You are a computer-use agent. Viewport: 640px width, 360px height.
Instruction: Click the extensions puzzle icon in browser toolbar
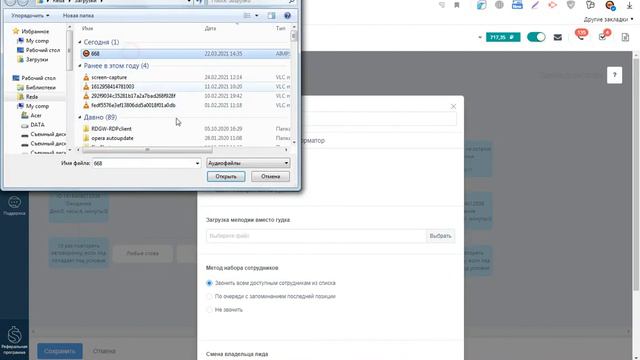click(590, 5)
